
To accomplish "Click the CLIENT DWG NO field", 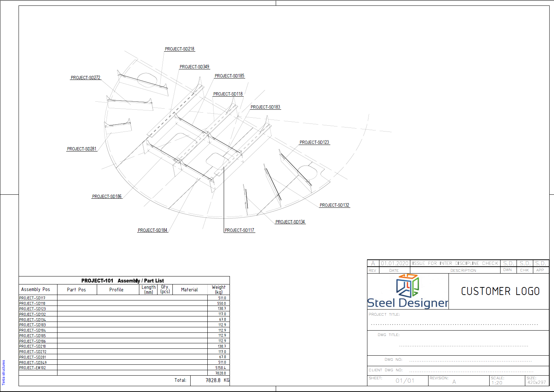I will pyautogui.click(x=471, y=371).
